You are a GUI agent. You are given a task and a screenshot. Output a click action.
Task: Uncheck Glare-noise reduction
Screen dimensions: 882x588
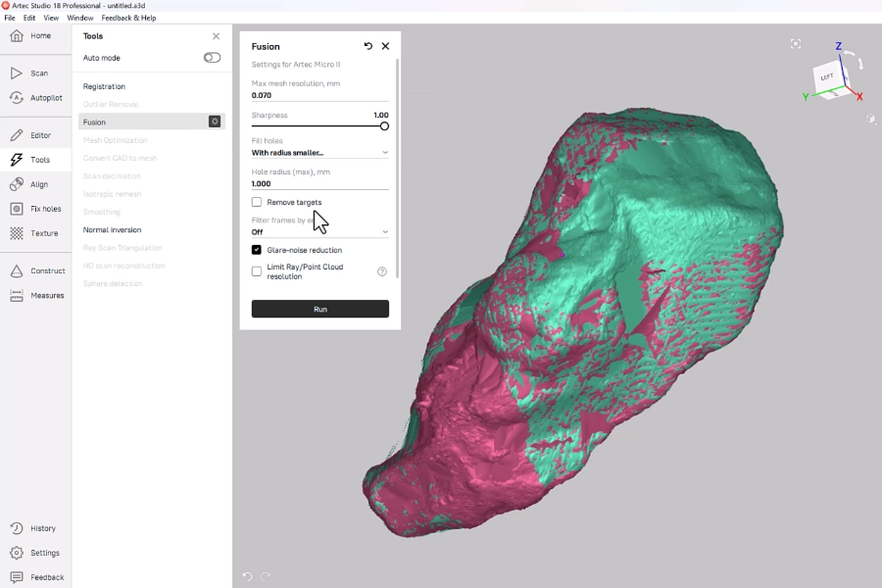tap(257, 250)
